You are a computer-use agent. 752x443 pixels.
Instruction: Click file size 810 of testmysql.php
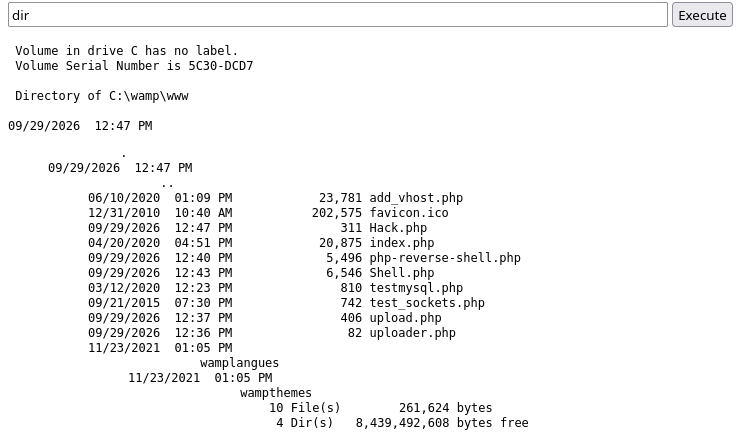pos(351,288)
